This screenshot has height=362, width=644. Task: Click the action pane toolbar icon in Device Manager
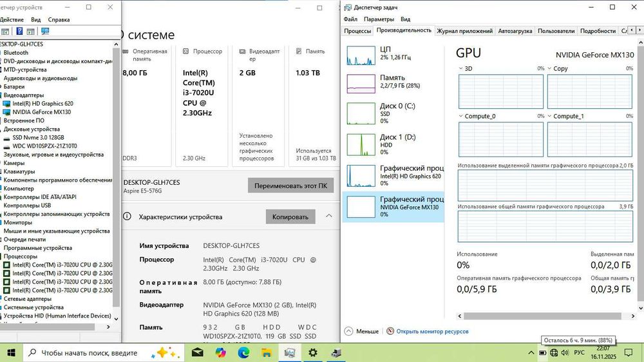31,31
